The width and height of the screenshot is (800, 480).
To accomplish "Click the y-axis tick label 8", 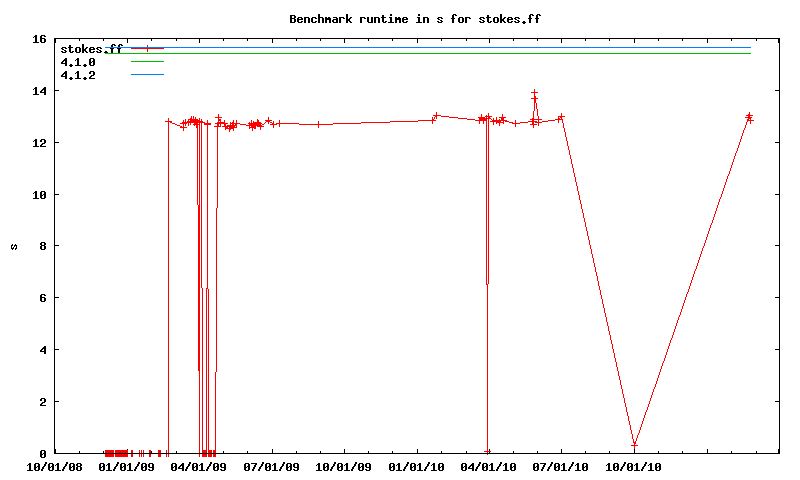I will (43, 246).
